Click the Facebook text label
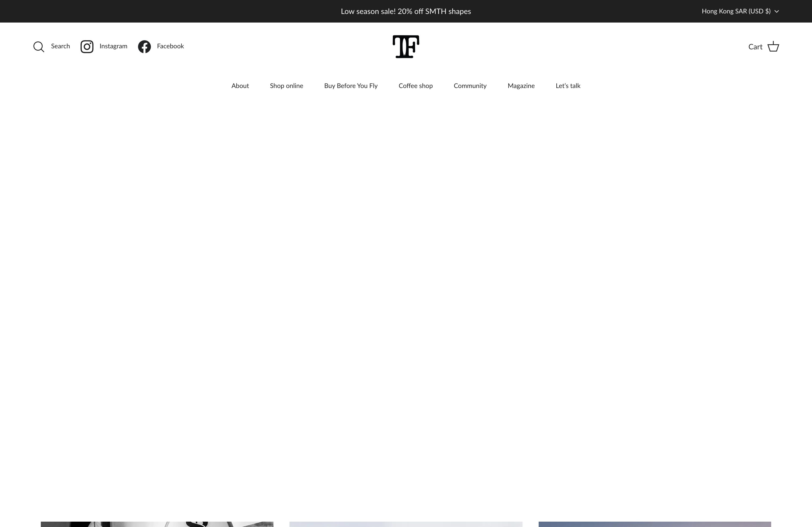This screenshot has height=527, width=812. (171, 46)
